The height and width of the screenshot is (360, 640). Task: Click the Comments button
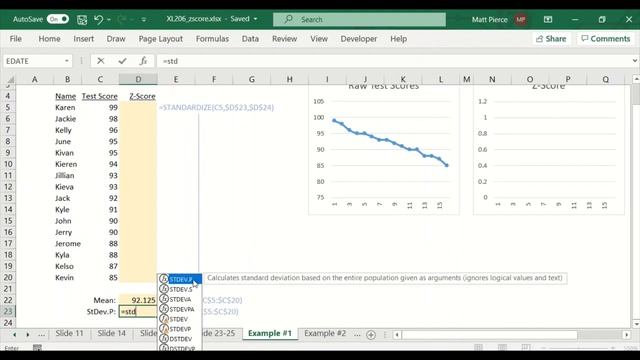tap(606, 39)
